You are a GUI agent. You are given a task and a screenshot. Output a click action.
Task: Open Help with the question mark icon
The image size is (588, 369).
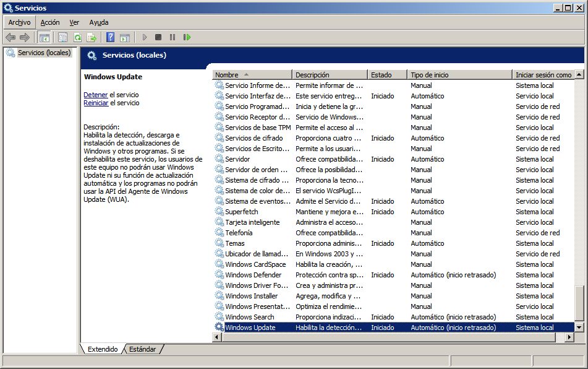(110, 37)
